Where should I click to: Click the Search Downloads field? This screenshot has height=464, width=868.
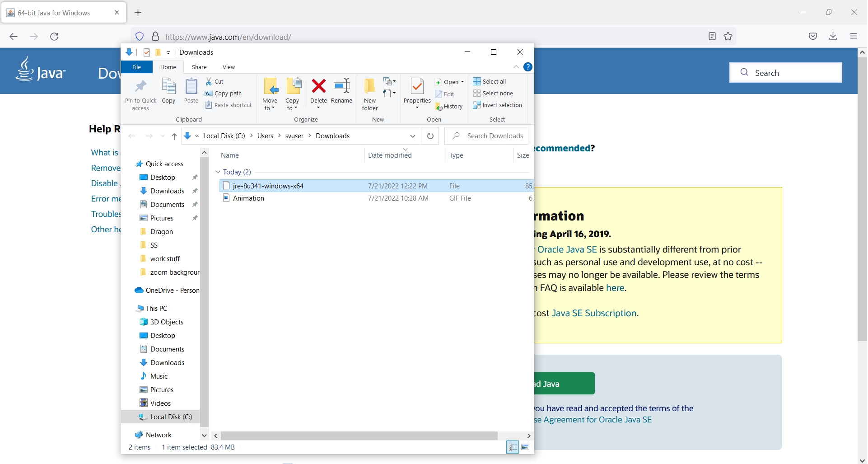point(486,136)
